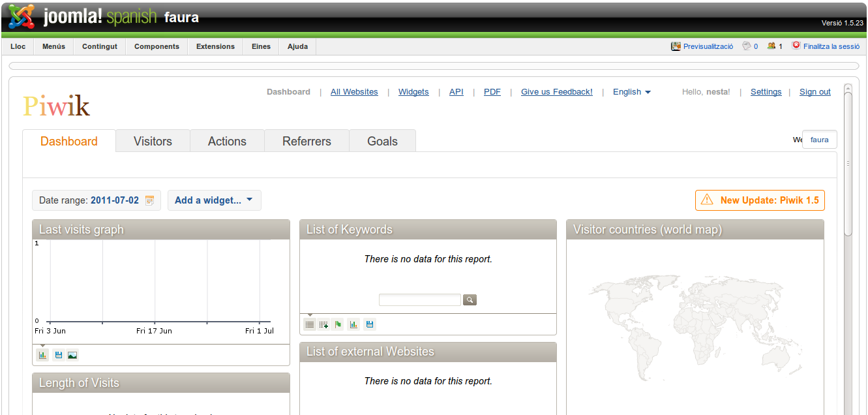This screenshot has height=415, width=868.
Task: Focus the Keywords search input field
Action: point(420,300)
